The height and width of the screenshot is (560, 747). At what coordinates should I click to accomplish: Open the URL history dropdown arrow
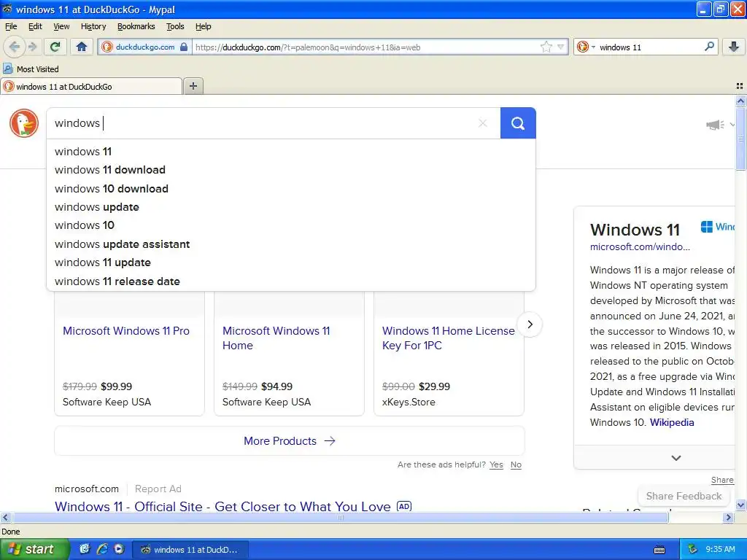coord(561,47)
